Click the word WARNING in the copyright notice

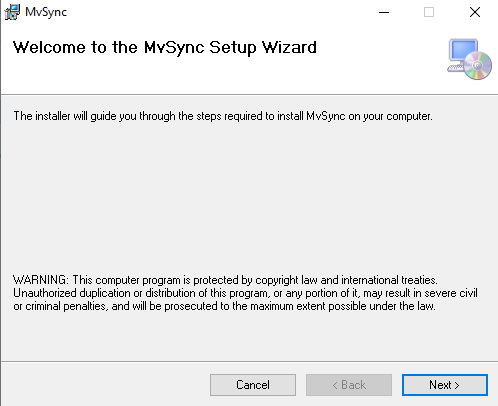coord(41,280)
